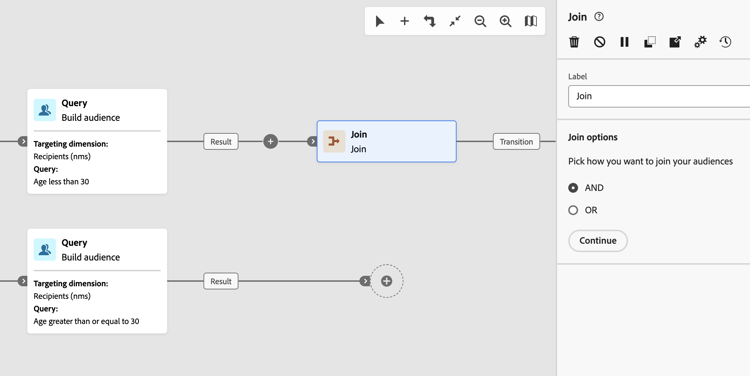The width and height of the screenshot is (750, 376).
Task: Click the fit to screen icon
Action: pyautogui.click(x=455, y=21)
